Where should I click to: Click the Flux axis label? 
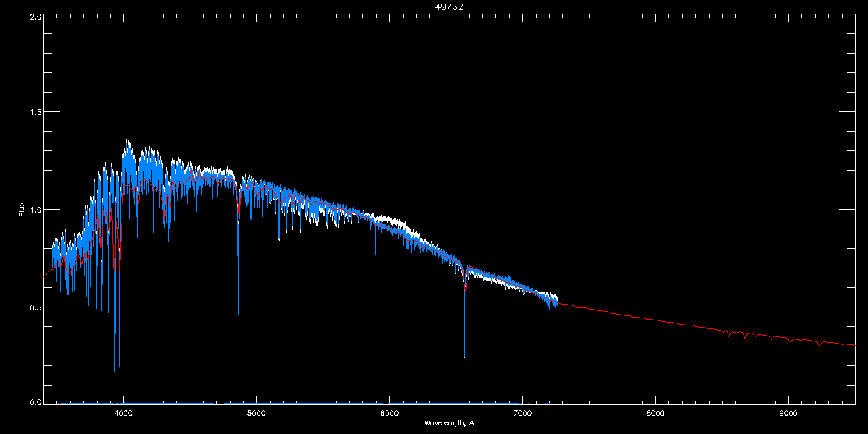[22, 210]
